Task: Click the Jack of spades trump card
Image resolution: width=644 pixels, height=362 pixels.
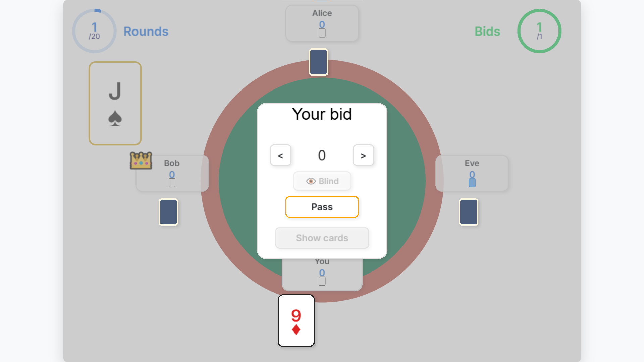Action: [115, 103]
